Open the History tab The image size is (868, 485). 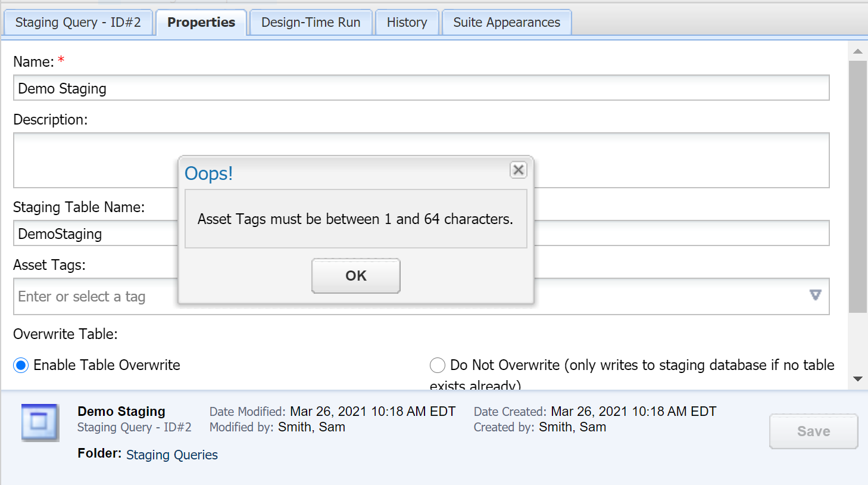(407, 23)
